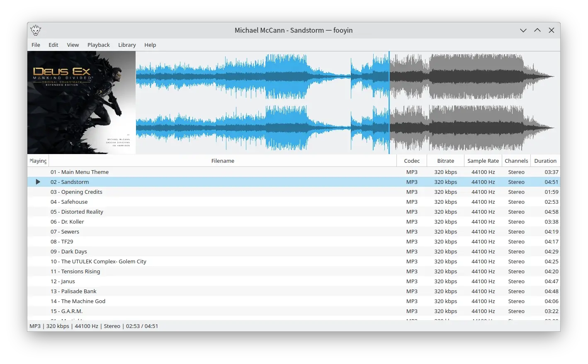This screenshot has height=364, width=588.
Task: Open the File menu
Action: click(x=36, y=45)
